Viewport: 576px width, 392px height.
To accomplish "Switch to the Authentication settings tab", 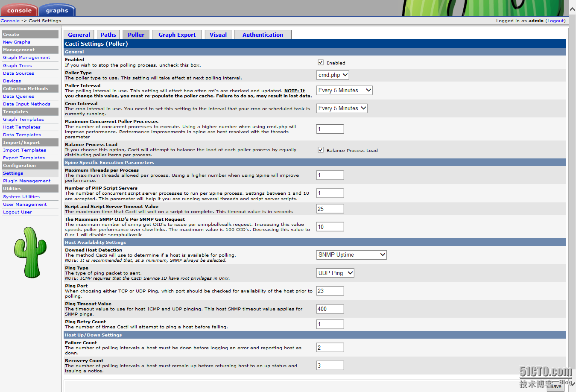I will (x=263, y=35).
